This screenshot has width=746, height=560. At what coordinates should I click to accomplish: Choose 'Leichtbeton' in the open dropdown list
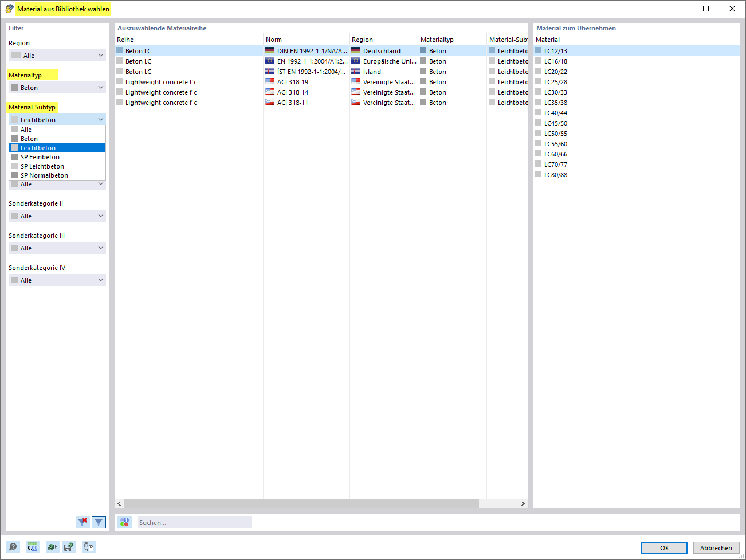click(x=57, y=148)
